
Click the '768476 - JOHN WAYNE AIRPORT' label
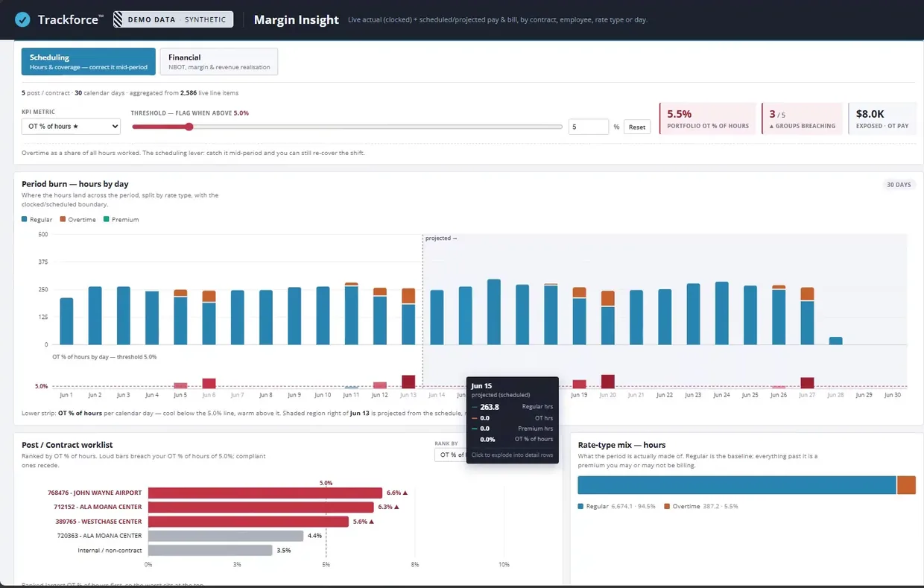click(95, 493)
